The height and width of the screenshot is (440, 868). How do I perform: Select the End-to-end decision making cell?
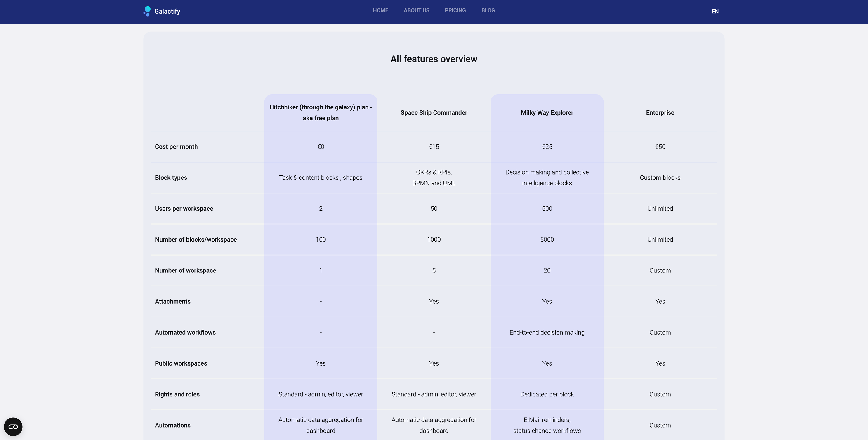click(x=547, y=333)
